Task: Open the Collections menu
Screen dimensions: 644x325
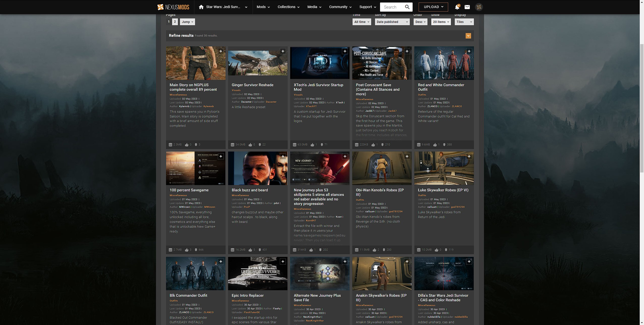Action: tap(288, 7)
